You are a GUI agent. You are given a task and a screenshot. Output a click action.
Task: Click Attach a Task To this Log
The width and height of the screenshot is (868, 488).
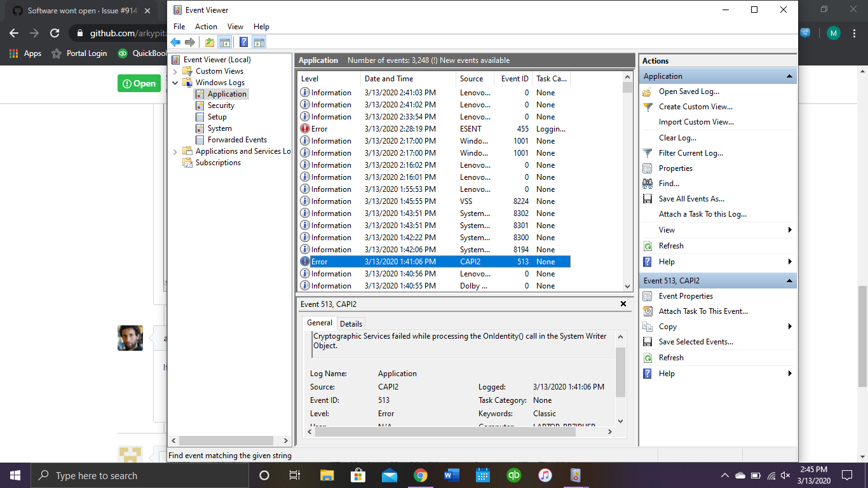pyautogui.click(x=702, y=214)
